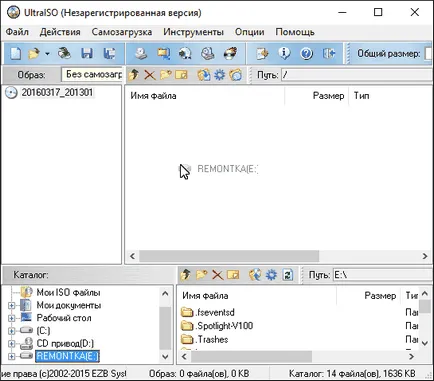Click the image pane horizontal scrollbar thumb
Viewport: 434px width, 381px height.
coord(229,256)
